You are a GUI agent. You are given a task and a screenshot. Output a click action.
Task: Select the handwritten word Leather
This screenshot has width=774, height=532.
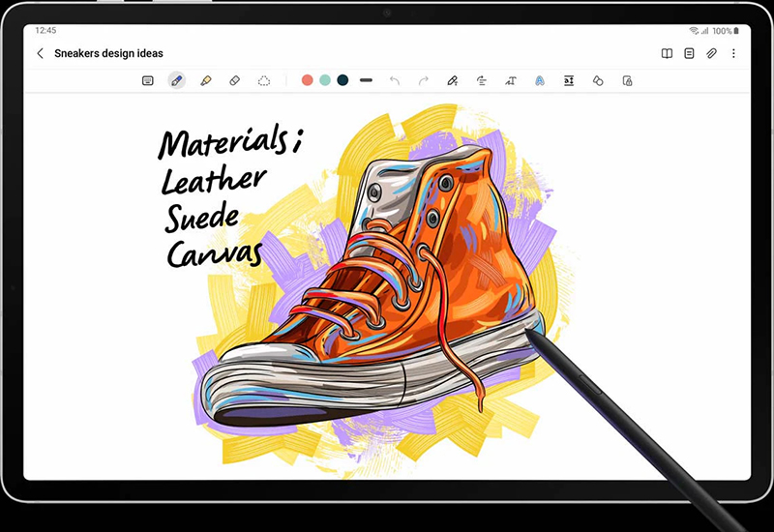[214, 179]
